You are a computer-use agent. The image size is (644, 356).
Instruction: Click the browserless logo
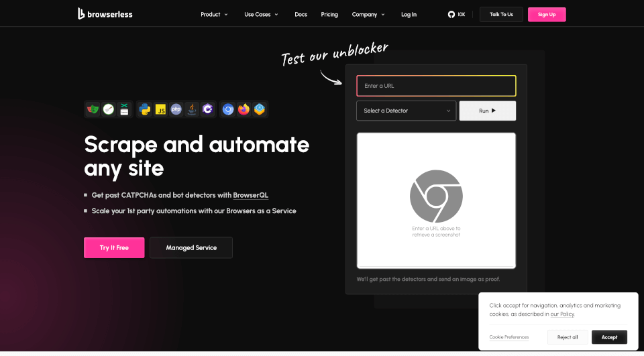point(105,14)
